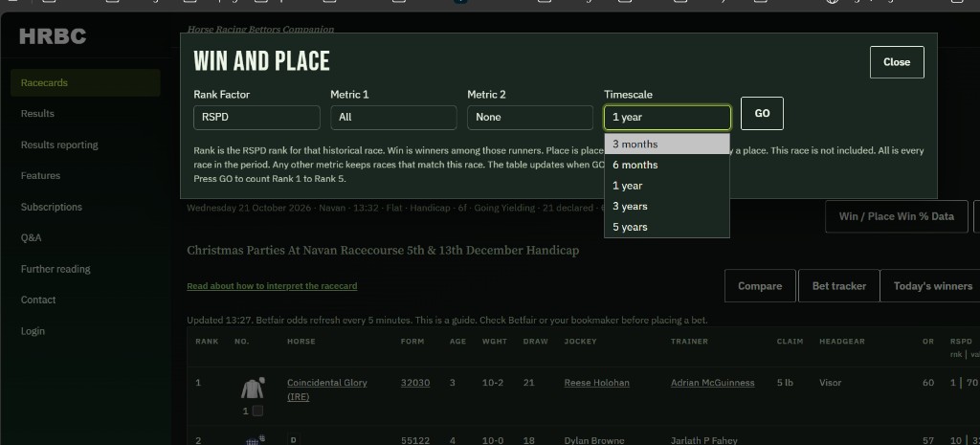Click the D badge in row 2

(292, 439)
